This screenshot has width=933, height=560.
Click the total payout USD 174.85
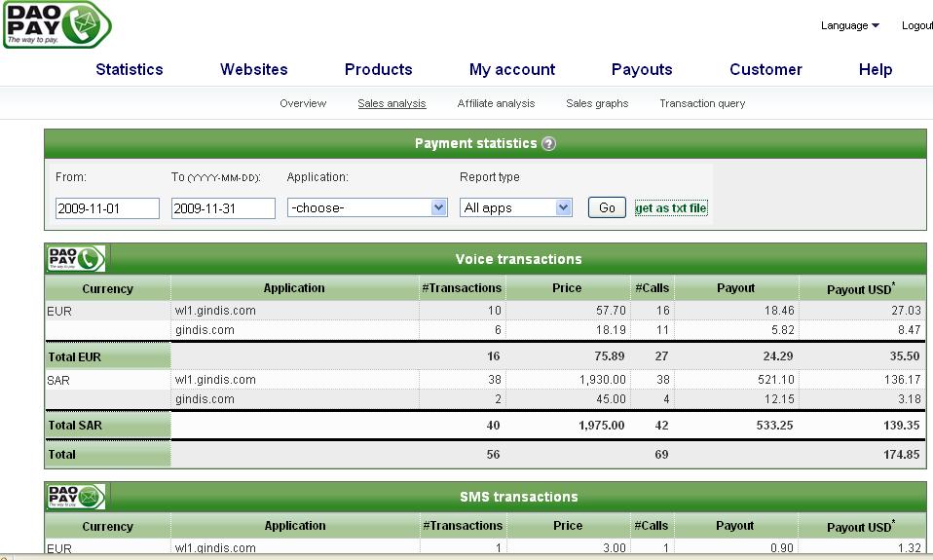902,455
